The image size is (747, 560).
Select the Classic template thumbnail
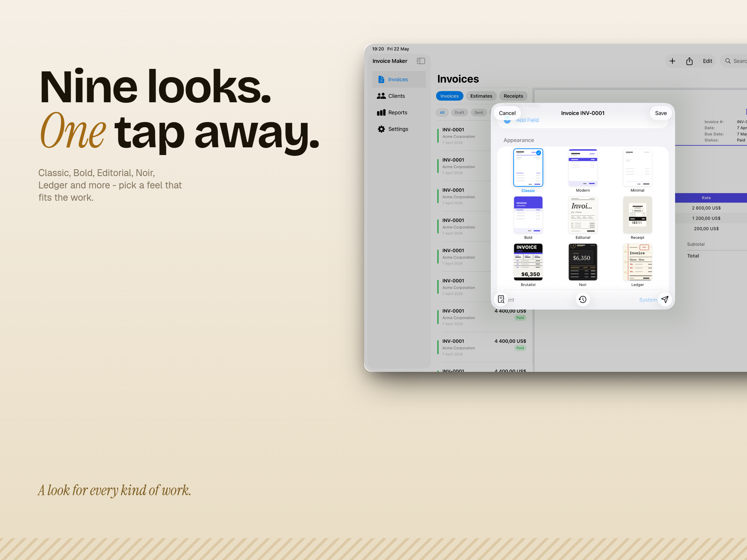coord(528,168)
